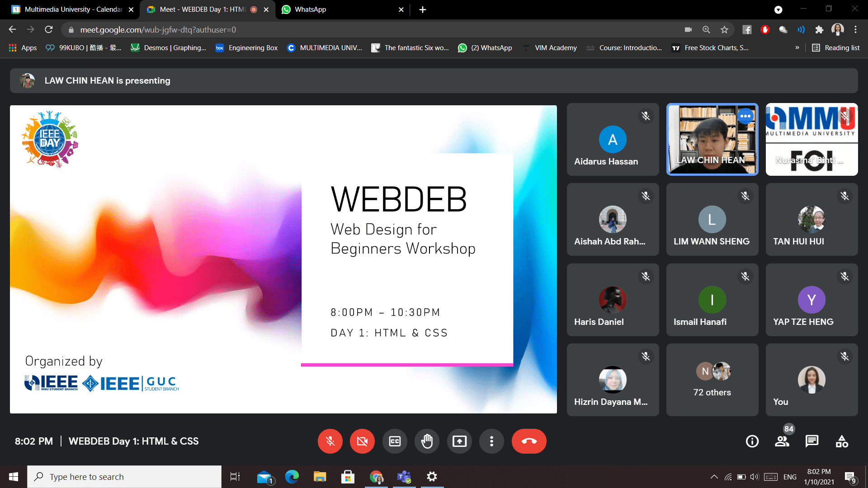This screenshot has height=488, width=868.
Task: Open the Chrome profile avatar
Action: click(838, 29)
